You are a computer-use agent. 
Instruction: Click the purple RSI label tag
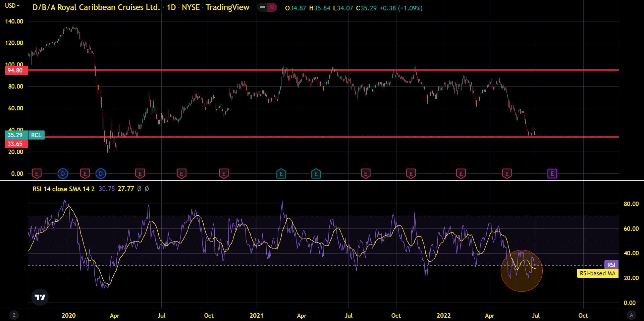coord(611,265)
